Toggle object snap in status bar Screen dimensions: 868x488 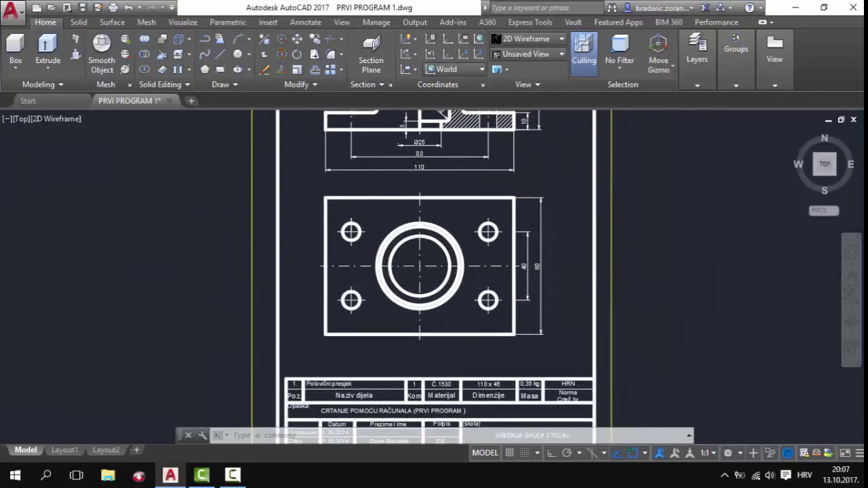click(x=633, y=453)
